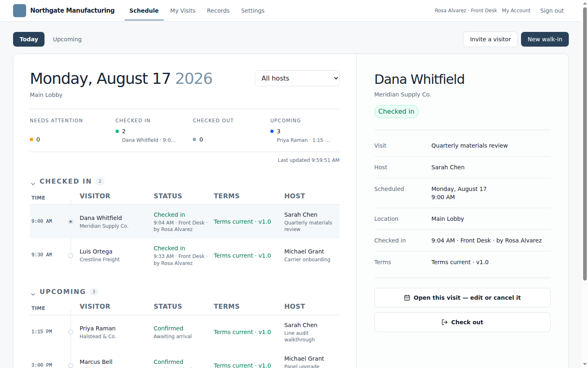Click Checked In summary Dana Whitfield entry
Viewport: 588px width, 368px height.
149,140
